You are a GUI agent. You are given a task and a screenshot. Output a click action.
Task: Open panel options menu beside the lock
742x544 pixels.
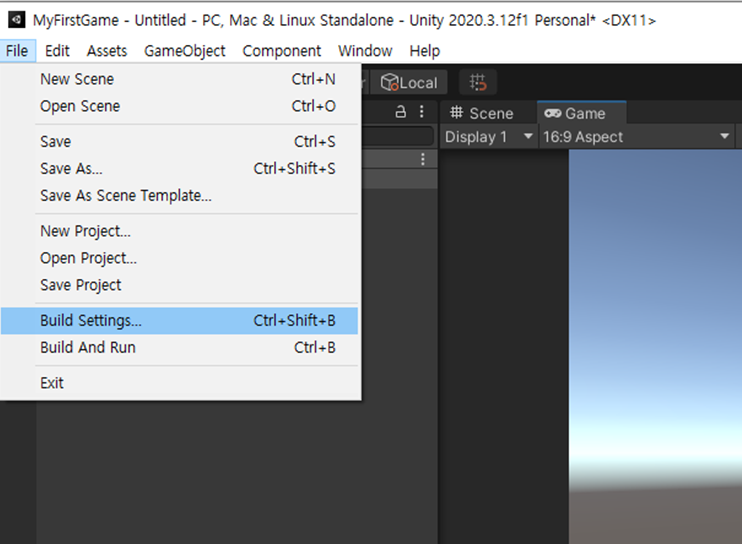[x=422, y=112]
